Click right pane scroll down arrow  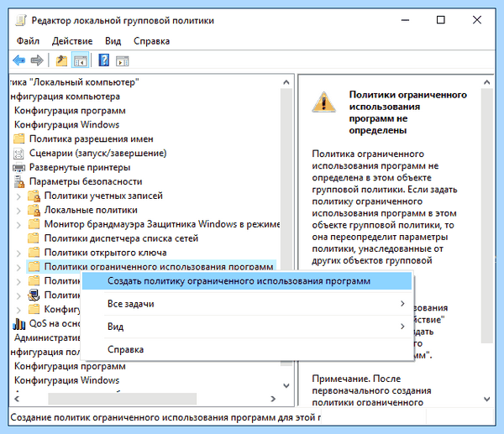tap(487, 399)
